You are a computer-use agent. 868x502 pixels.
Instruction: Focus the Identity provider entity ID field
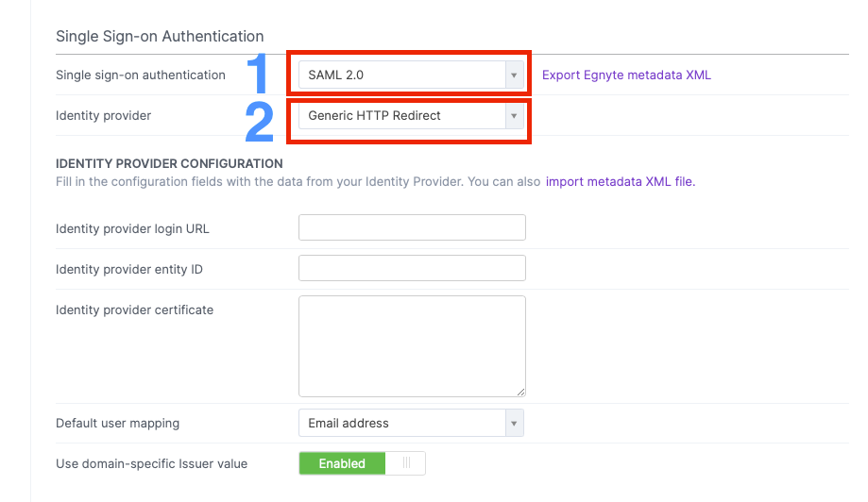pos(412,268)
